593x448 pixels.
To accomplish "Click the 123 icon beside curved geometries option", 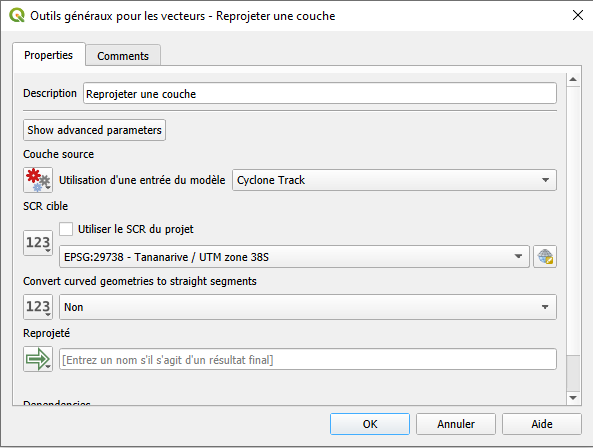I will [x=38, y=307].
